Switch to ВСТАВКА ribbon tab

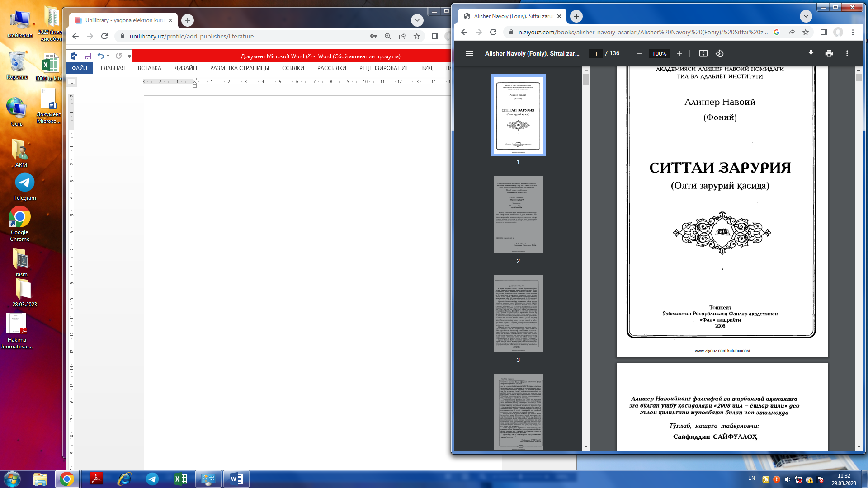149,68
